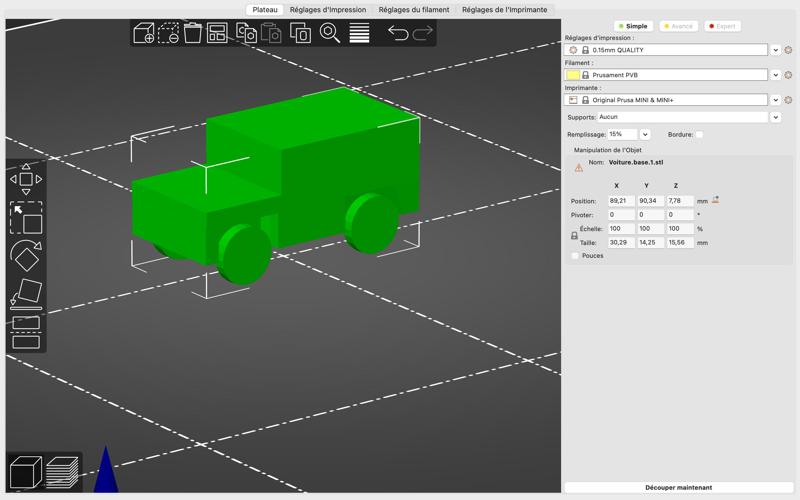Click the Arrange objects icon
Screen dimensions: 800x500
(217, 33)
